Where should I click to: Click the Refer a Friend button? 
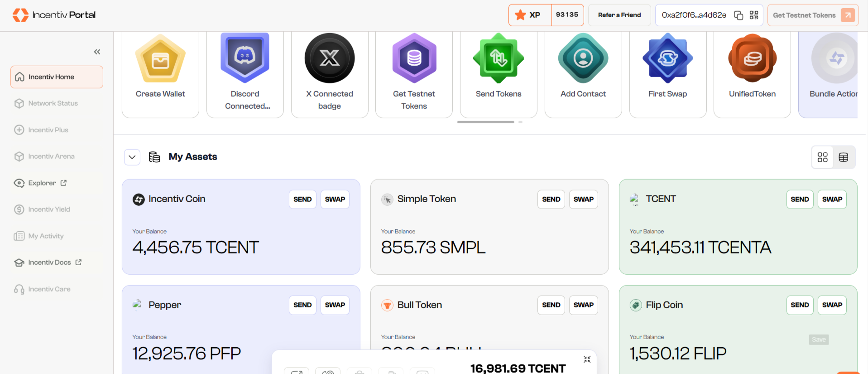[x=619, y=15]
